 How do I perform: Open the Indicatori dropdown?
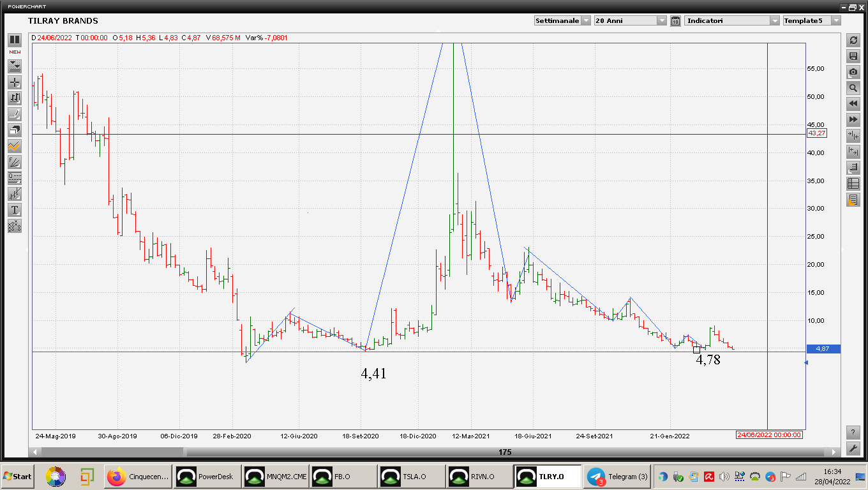point(732,20)
